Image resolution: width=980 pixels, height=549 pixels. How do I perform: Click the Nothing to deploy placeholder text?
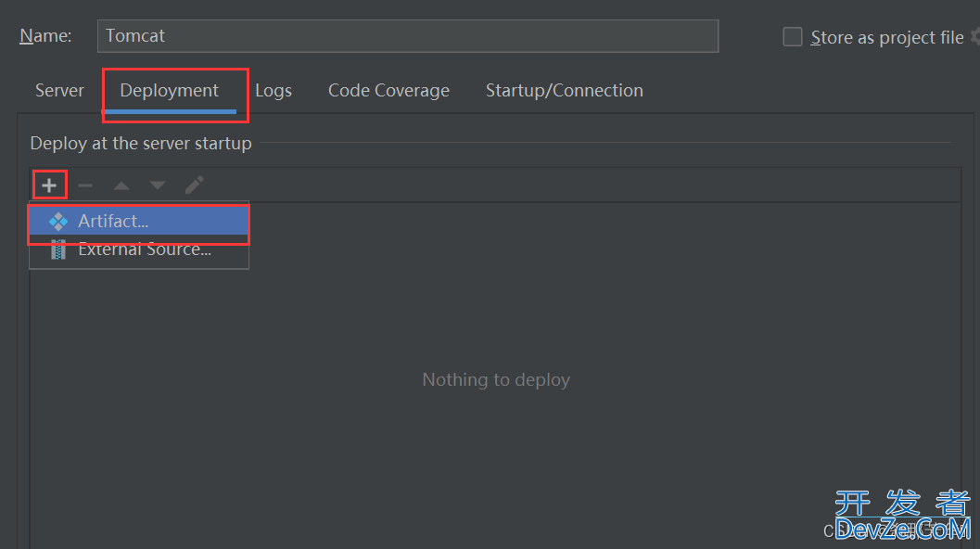(496, 379)
